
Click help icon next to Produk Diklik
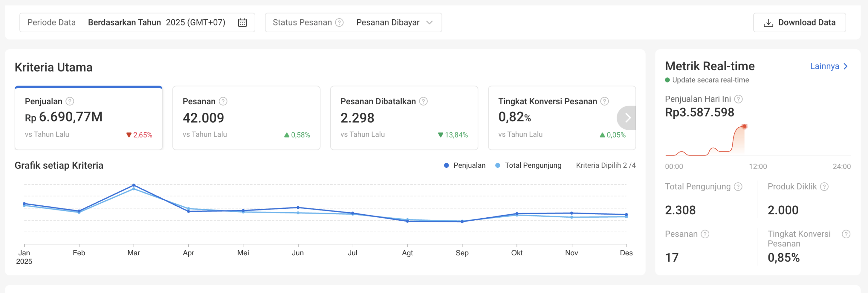pos(824,186)
